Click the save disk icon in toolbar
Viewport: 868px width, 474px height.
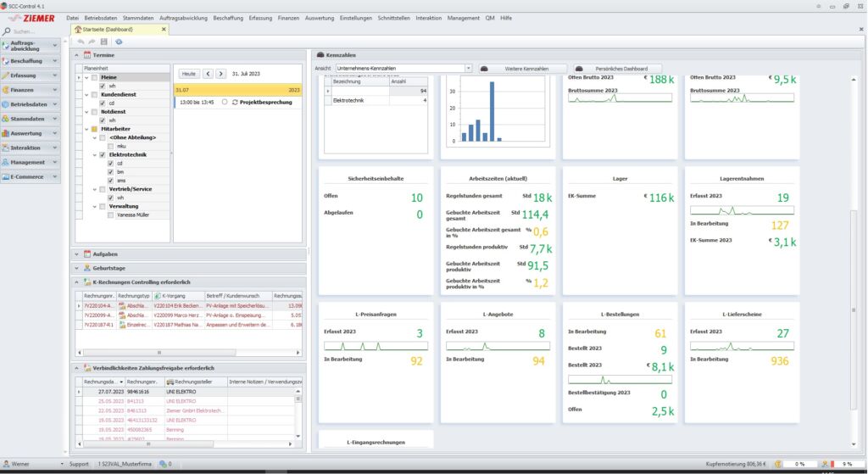click(103, 42)
